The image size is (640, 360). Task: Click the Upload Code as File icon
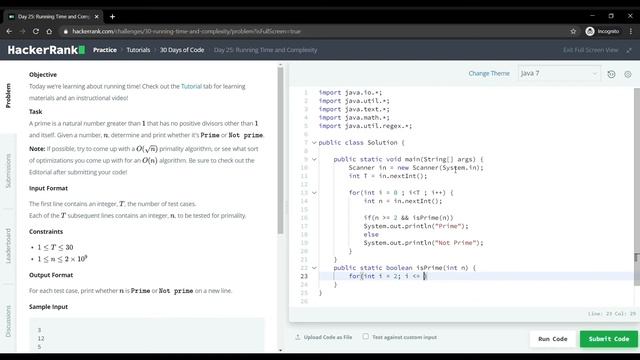click(x=298, y=337)
